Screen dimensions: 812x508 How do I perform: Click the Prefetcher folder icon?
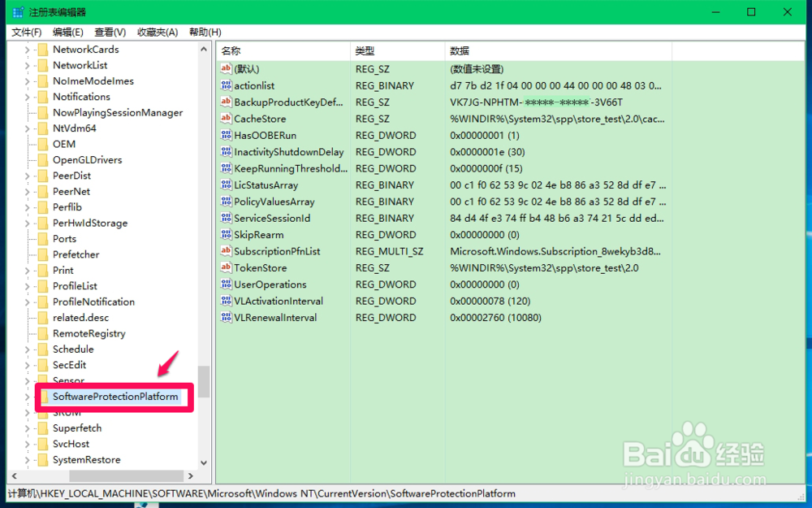point(42,254)
